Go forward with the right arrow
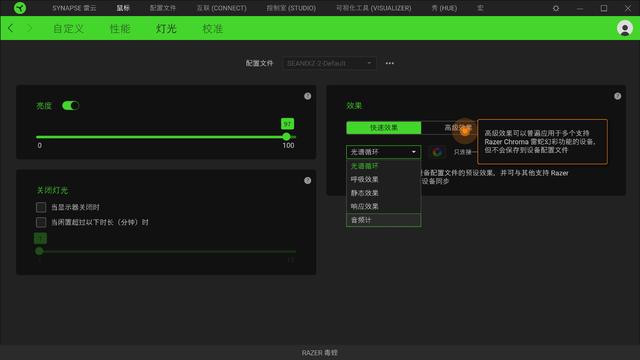The image size is (640, 360). tap(29, 28)
